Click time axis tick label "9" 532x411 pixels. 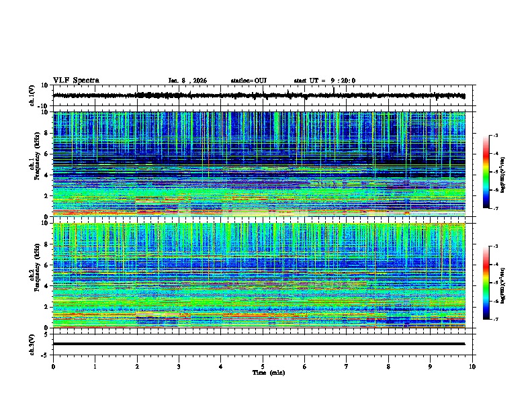pyautogui.click(x=430, y=367)
